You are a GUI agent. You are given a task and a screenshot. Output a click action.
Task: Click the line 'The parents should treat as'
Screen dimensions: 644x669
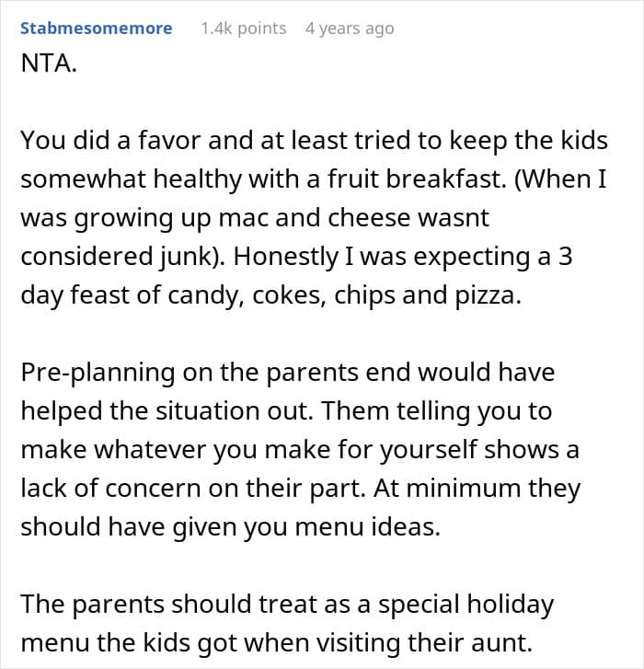287,605
